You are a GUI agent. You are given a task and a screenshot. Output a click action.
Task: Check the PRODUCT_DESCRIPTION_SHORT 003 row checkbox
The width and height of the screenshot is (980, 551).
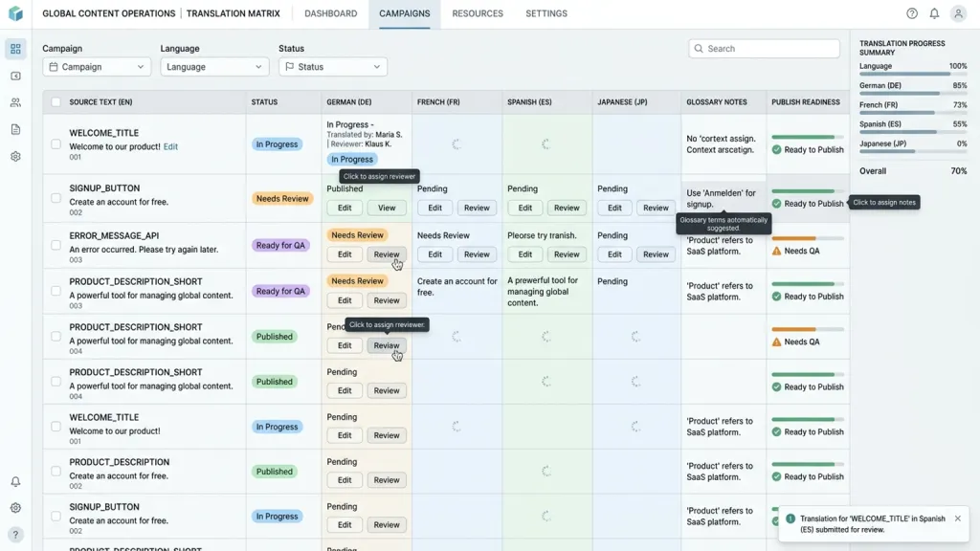[56, 291]
